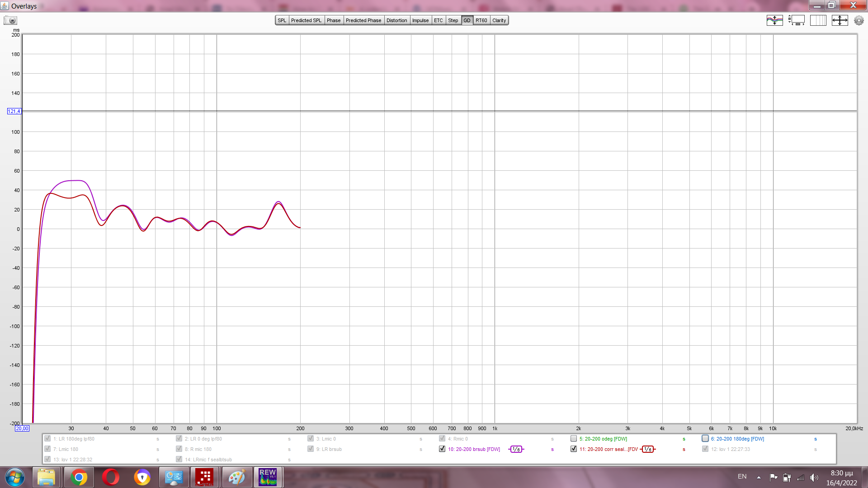Uncheck trace 11: 20-200 corr seal
This screenshot has height=488, width=868.
point(574,449)
